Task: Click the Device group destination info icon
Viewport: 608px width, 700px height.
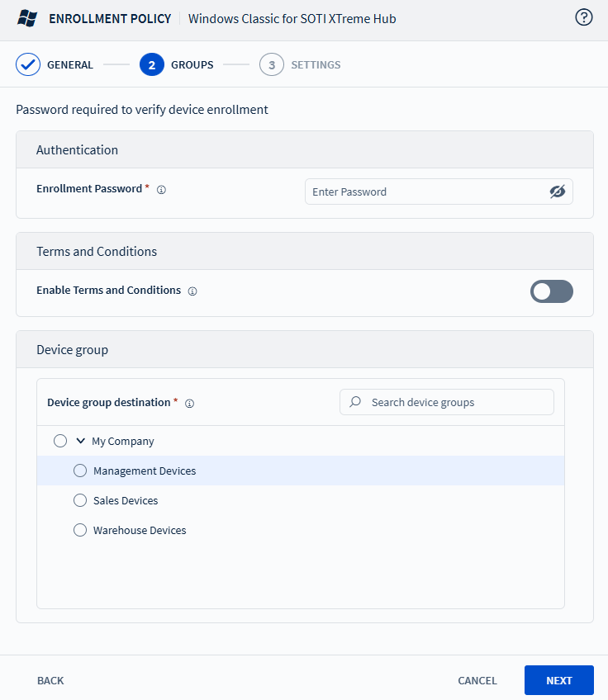Action: 189,404
